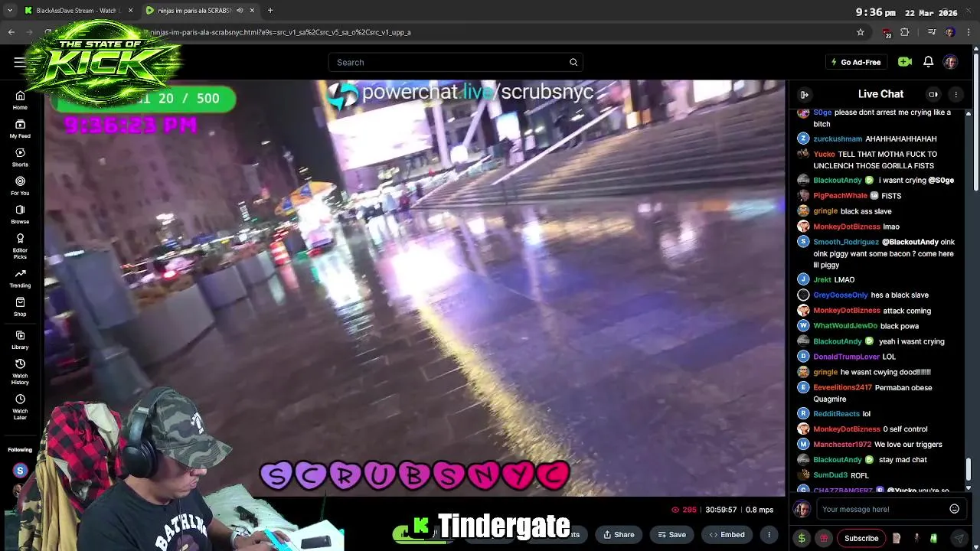Expand the browser tab search dropdown
Image resolution: width=980 pixels, height=551 pixels.
tap(10, 10)
